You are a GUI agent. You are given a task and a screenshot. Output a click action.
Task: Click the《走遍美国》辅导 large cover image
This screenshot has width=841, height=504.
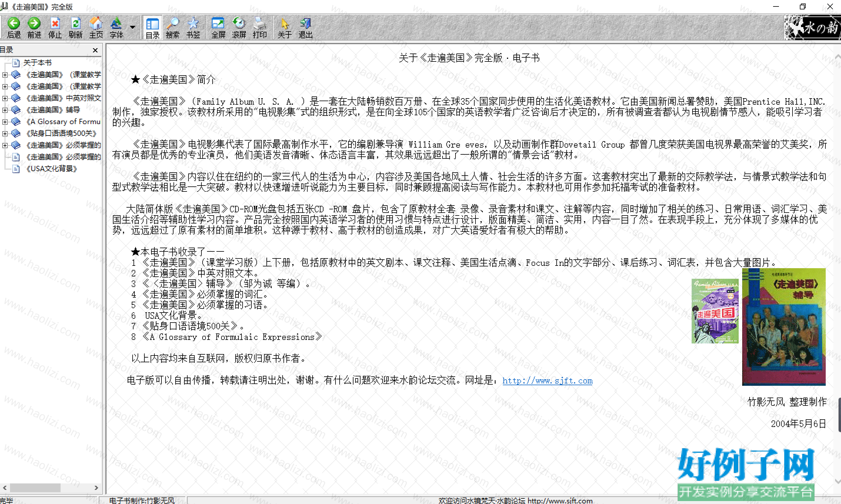(784, 327)
